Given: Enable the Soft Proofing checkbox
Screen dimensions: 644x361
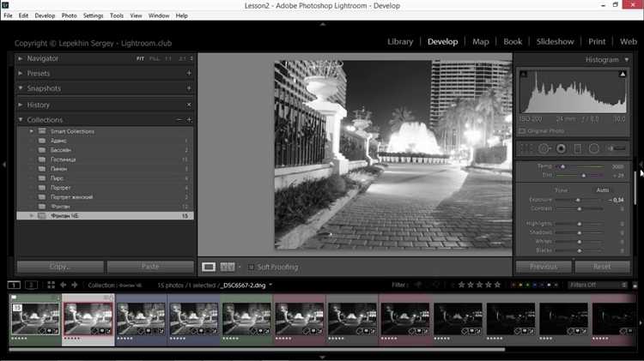Looking at the screenshot, I should [251, 267].
